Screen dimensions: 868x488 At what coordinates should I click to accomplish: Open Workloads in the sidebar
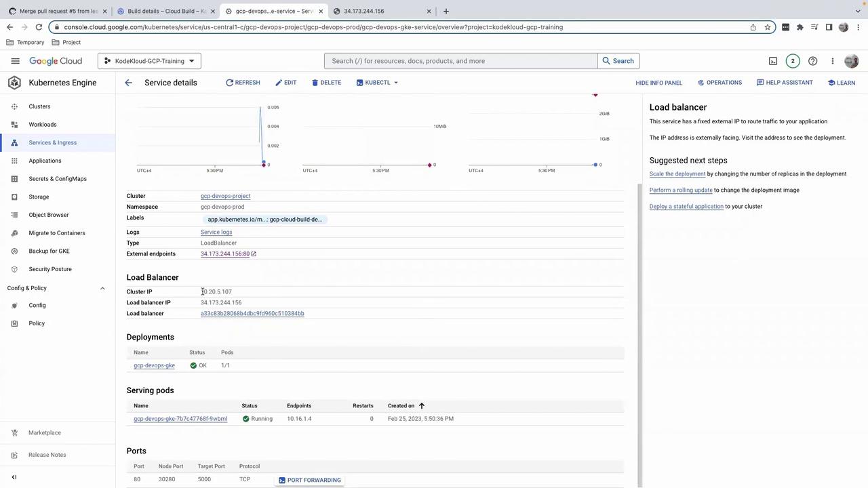tap(43, 125)
